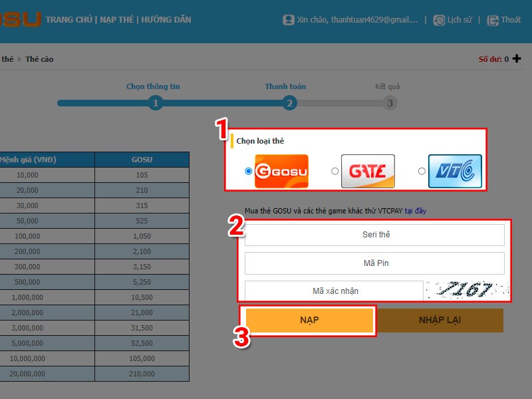Viewport: 532px width, 399px height.
Task: Select the VTC card radio button
Action: (422, 172)
